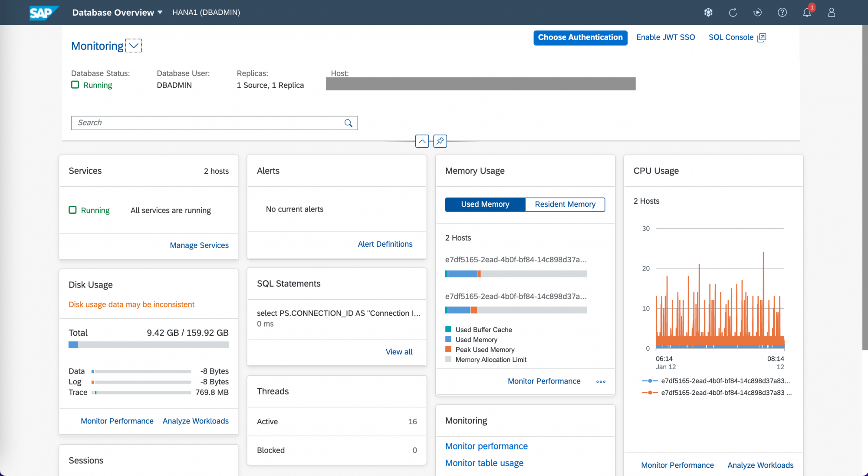Open the Memory Usage more options ellipsis

[x=601, y=381]
